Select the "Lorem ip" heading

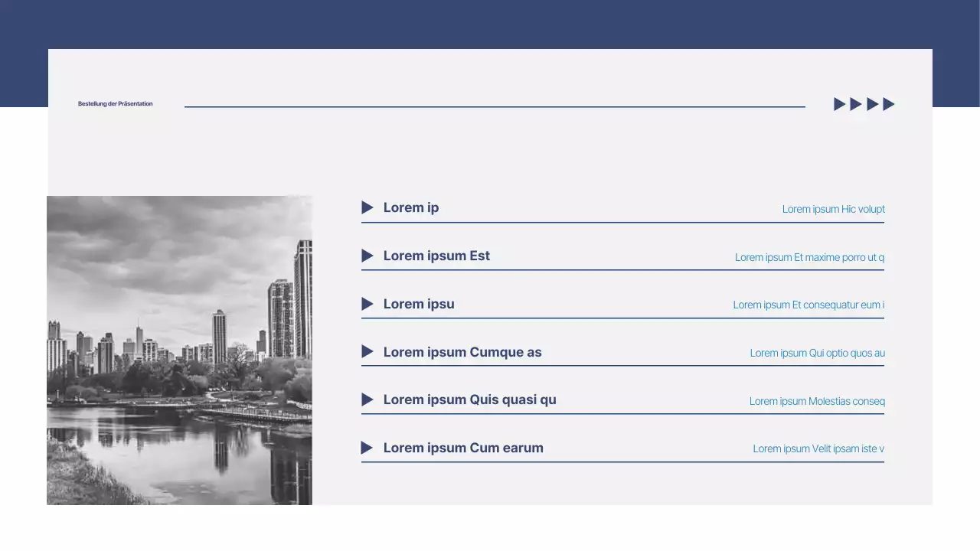pos(411,207)
